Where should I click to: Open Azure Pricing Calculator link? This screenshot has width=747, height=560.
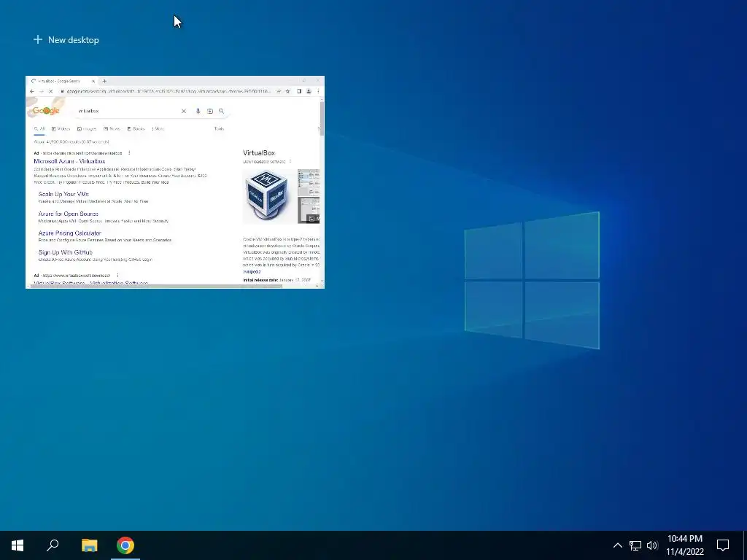pos(69,233)
